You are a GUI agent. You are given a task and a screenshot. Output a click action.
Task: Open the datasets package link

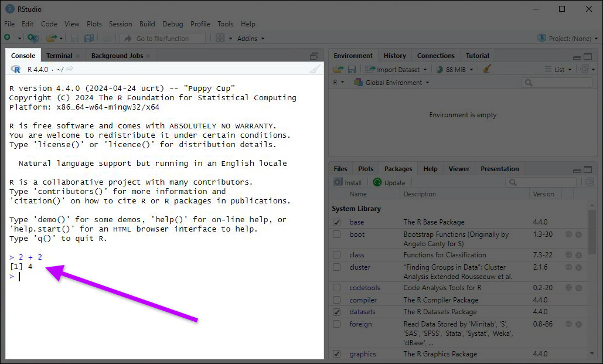pyautogui.click(x=362, y=312)
